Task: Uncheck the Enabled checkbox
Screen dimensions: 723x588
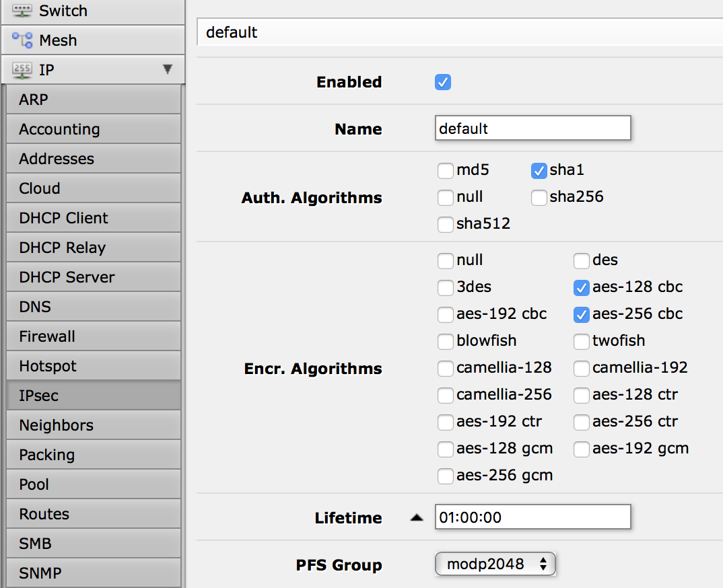Action: [x=443, y=82]
